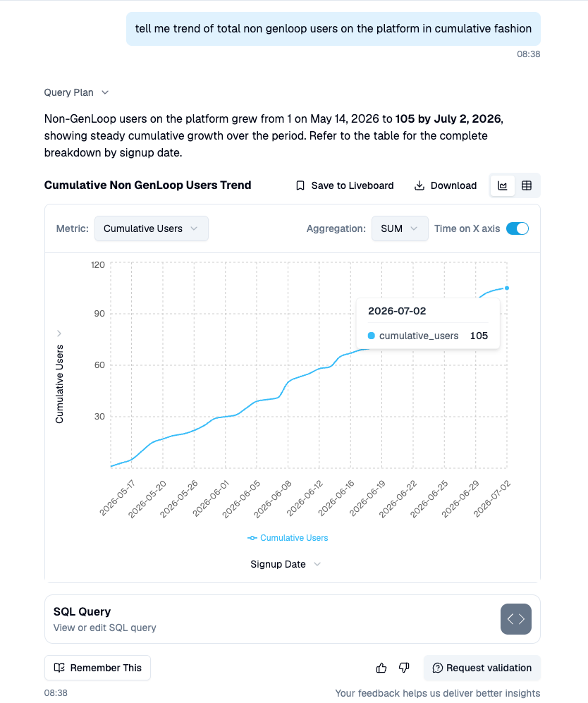Toggle Time on X axis switch
The image size is (588, 703).
point(517,228)
